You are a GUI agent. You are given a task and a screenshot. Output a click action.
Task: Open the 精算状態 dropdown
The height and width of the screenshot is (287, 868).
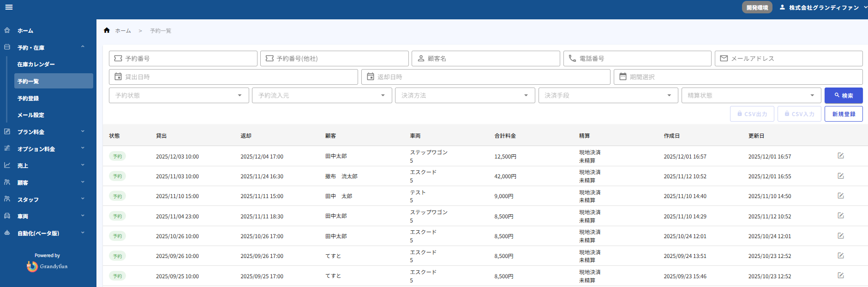pos(751,95)
